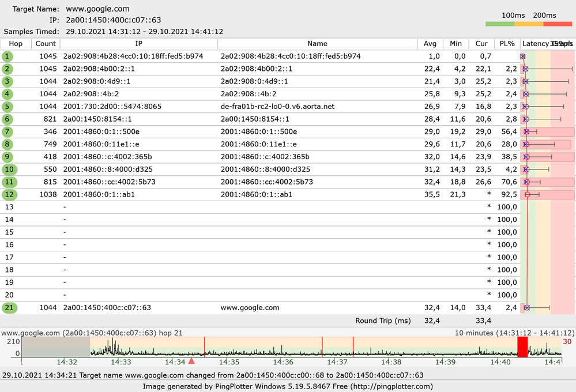Click the target name change message at bottom

coord(213,375)
